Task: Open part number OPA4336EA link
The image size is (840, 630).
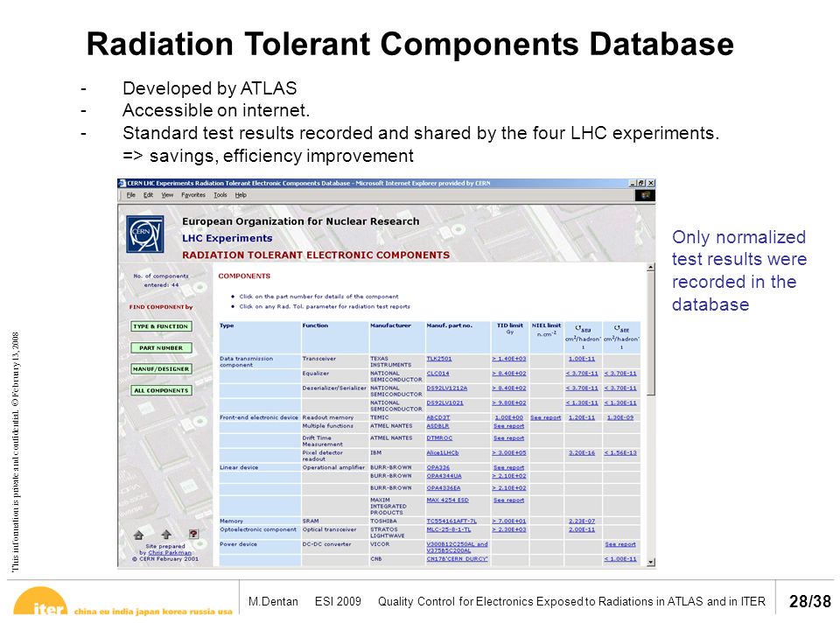Action: (443, 488)
